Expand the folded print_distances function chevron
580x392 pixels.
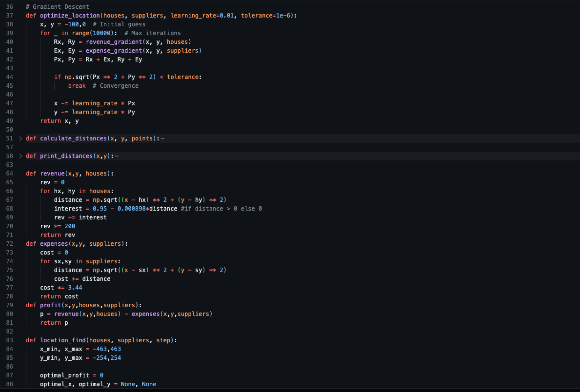pos(20,156)
